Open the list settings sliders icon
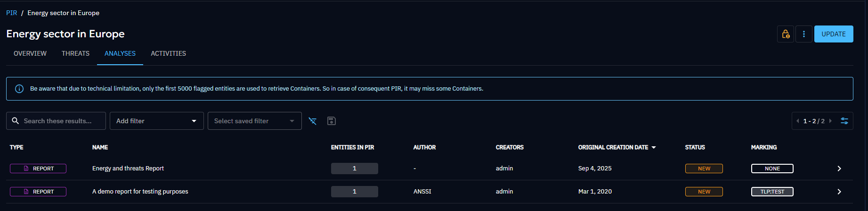868x211 pixels. 844,121
